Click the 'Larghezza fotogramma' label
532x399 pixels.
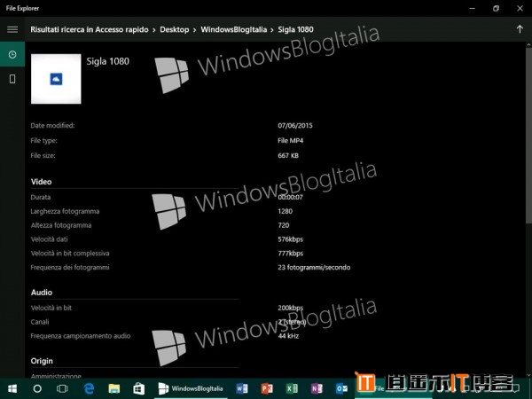pyautogui.click(x=65, y=211)
